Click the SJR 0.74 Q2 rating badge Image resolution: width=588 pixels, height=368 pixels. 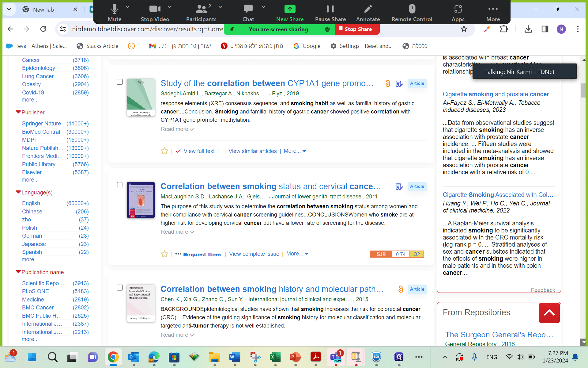tap(397, 254)
